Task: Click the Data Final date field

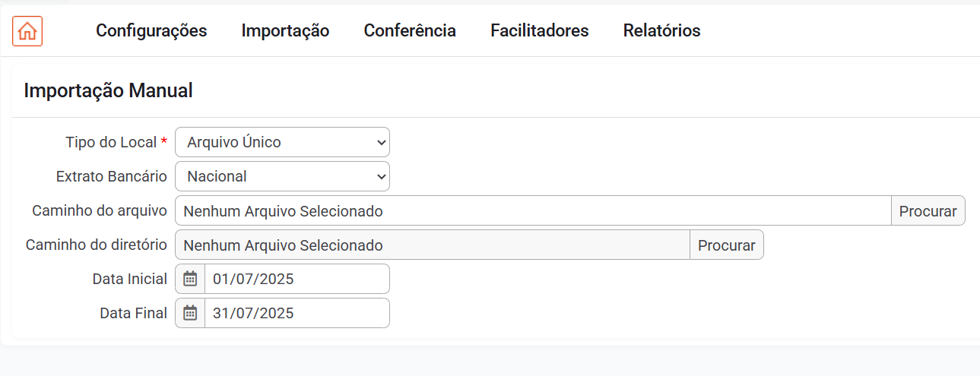Action: click(x=297, y=313)
